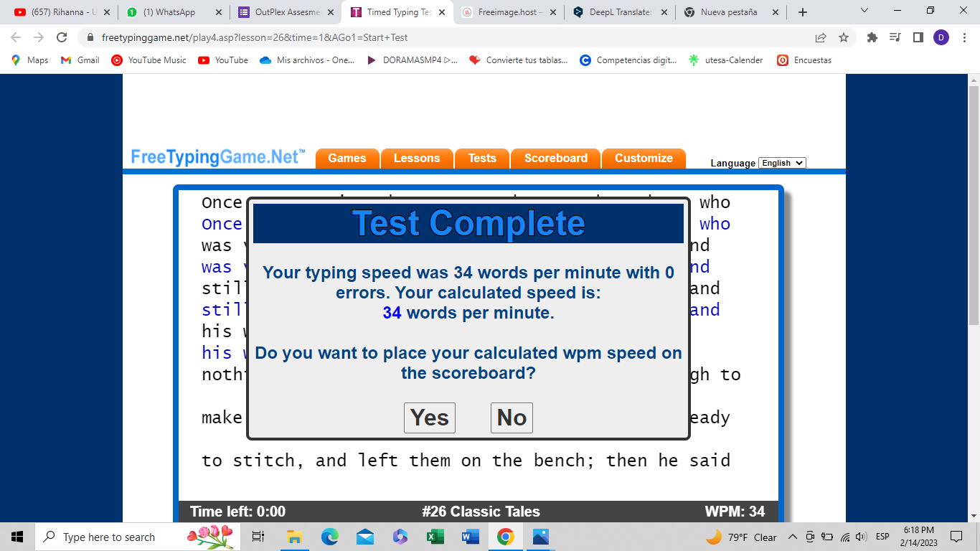Click the address bar URL
The width and height of the screenshot is (980, 551).
coord(255,37)
